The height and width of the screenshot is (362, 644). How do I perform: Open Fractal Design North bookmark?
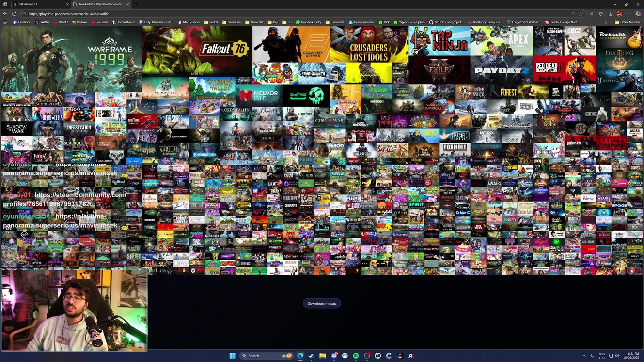pyautogui.click(x=561, y=22)
